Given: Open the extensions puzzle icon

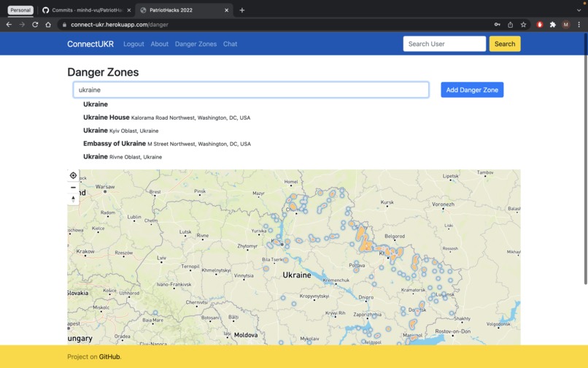Looking at the screenshot, I should pyautogui.click(x=553, y=25).
